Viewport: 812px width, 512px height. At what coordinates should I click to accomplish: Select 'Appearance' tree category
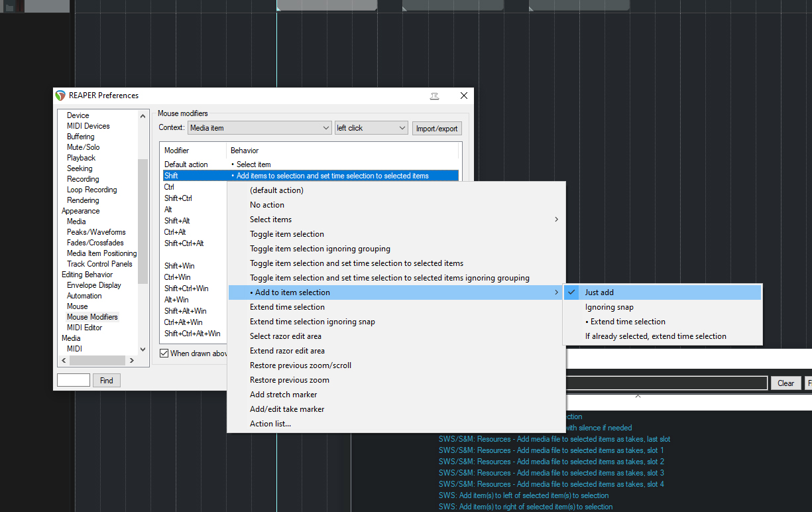click(80, 211)
